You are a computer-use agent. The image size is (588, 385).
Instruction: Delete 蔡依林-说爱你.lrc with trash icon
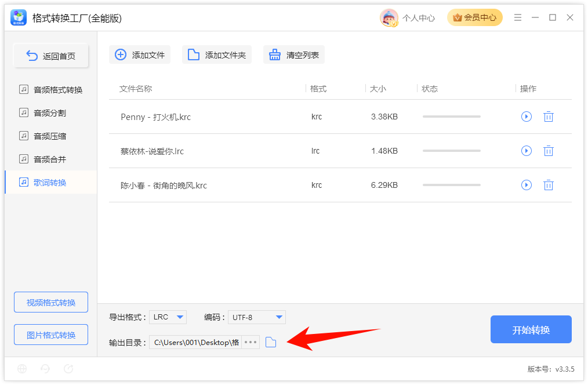point(549,151)
